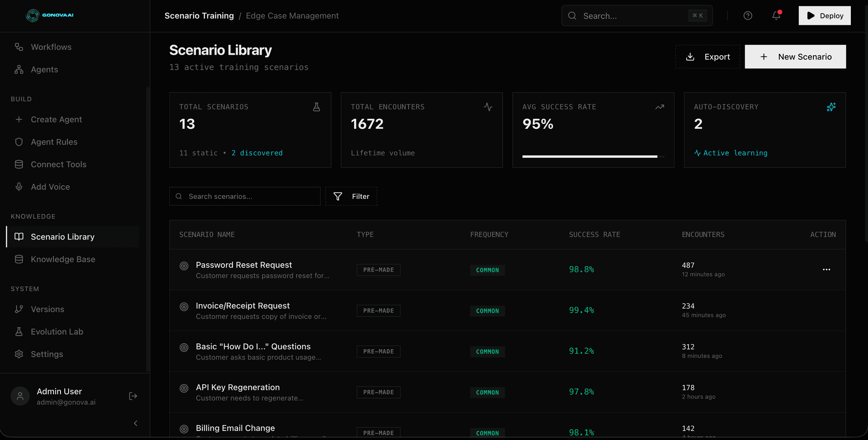Open Evolution Lab in the sidebar
Image resolution: width=868 pixels, height=440 pixels.
coord(57,332)
